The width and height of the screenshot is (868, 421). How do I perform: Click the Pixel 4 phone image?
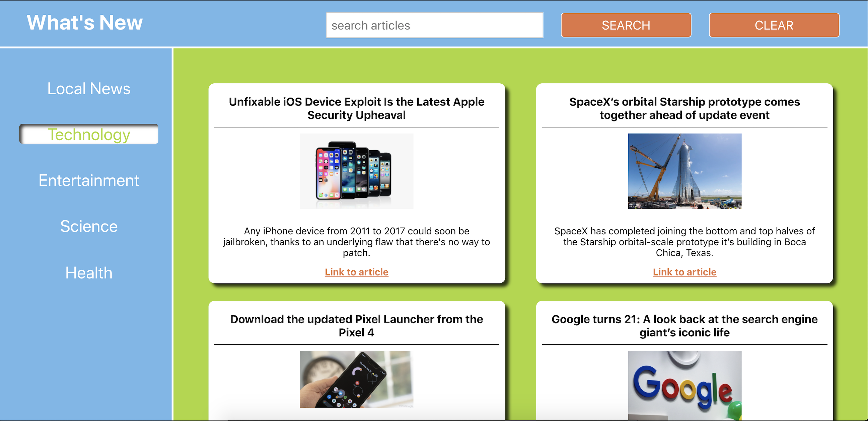(x=356, y=379)
